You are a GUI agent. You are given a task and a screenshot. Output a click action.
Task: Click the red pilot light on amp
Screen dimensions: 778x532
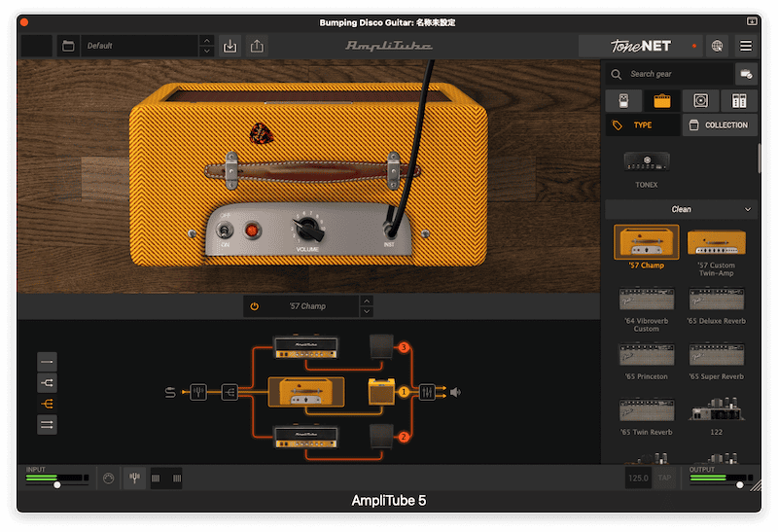[252, 231]
